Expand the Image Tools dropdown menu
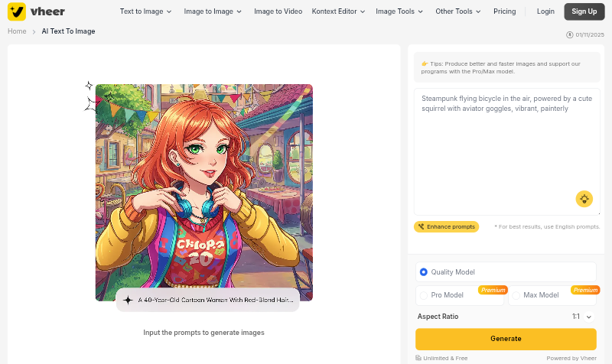Image resolution: width=612 pixels, height=364 pixels. point(399,11)
